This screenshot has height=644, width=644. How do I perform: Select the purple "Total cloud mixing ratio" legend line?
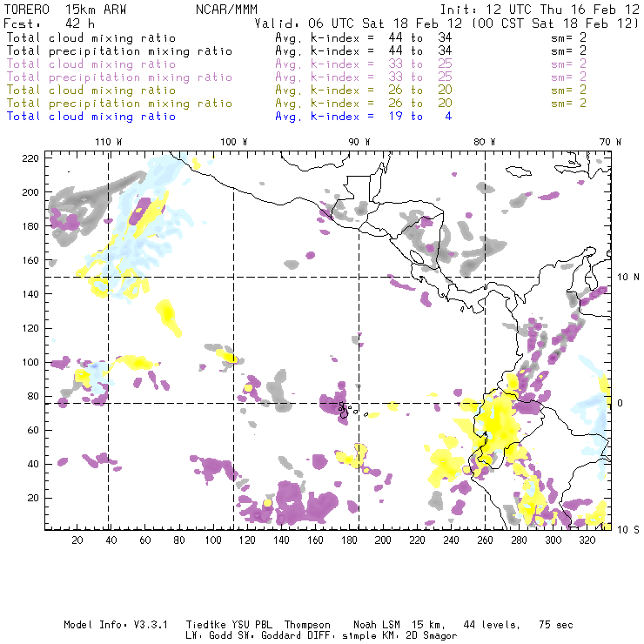[91, 64]
